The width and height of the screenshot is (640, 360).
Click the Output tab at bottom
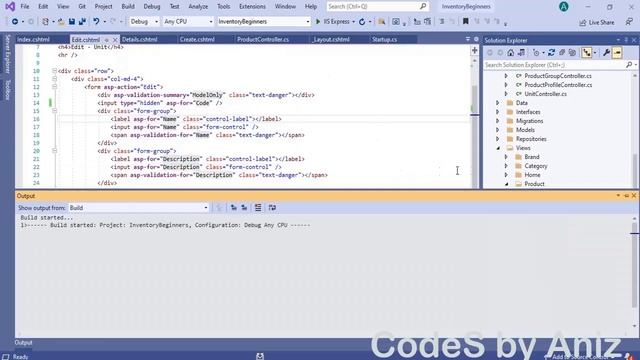tap(23, 342)
